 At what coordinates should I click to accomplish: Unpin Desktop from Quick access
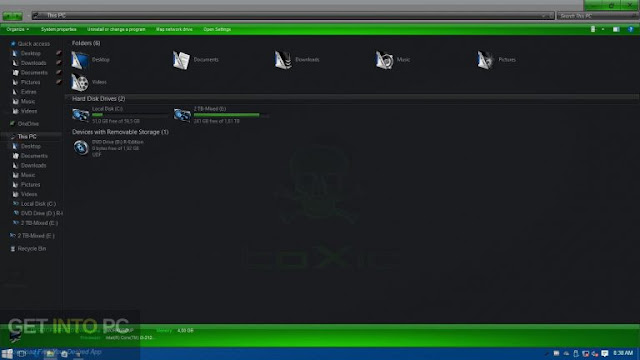point(58,53)
